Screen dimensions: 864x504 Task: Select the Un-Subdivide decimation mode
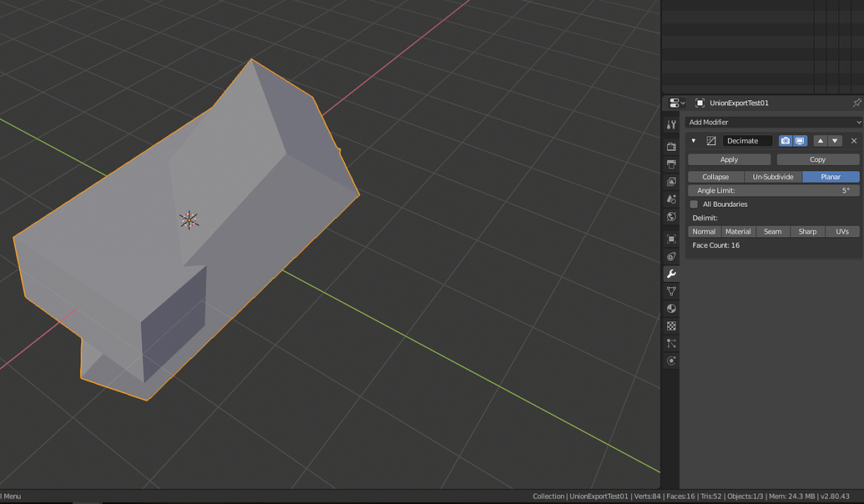[772, 176]
